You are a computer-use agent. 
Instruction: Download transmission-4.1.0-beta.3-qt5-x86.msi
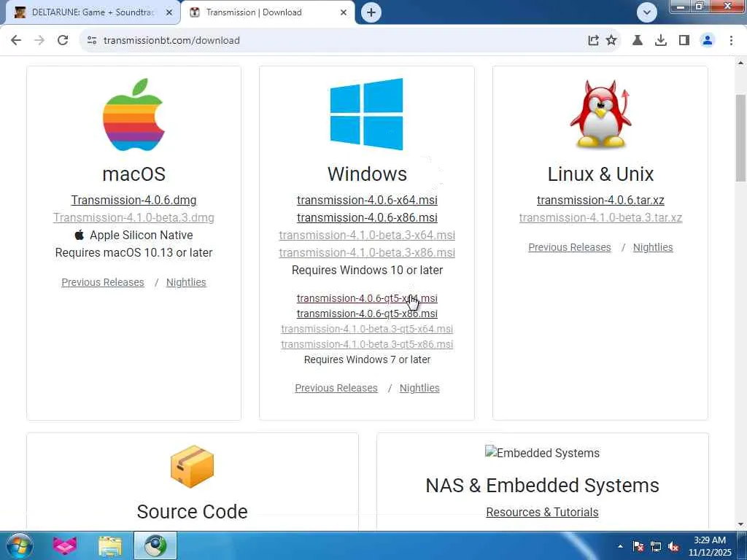(x=368, y=344)
